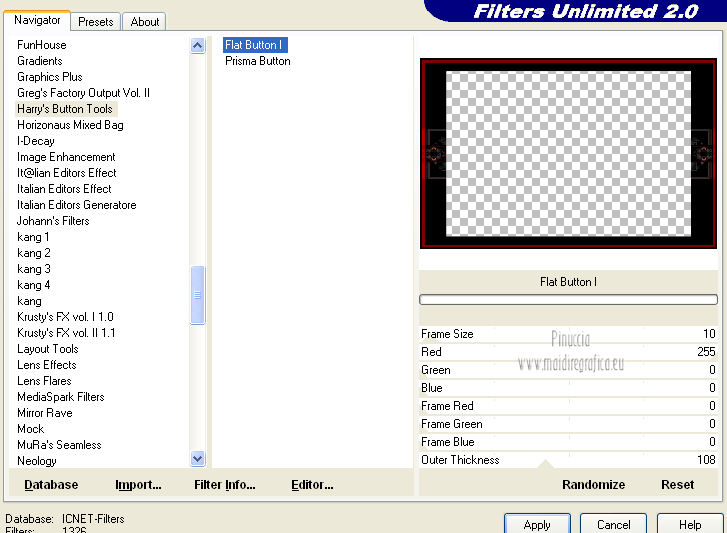Click the filter category scrollbar thumb

click(x=198, y=295)
